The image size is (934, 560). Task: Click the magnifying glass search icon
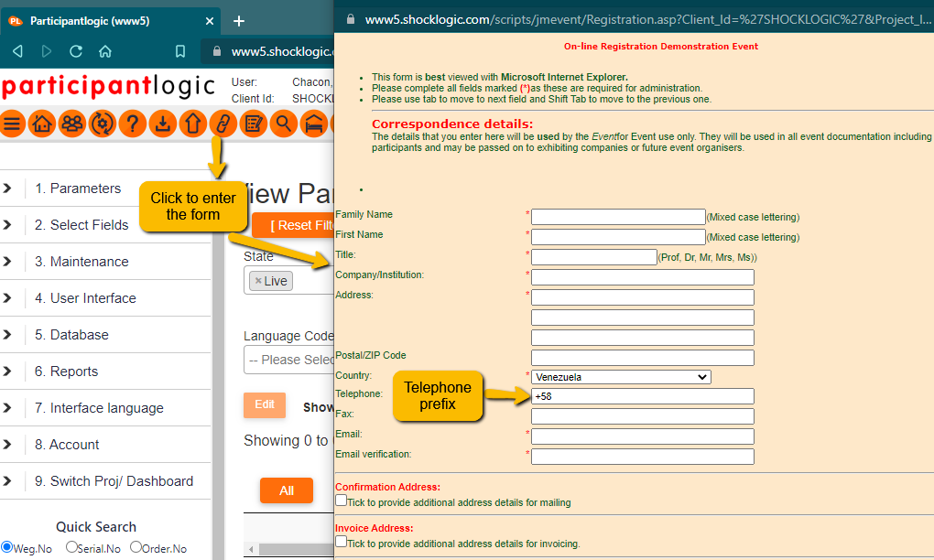tap(285, 124)
